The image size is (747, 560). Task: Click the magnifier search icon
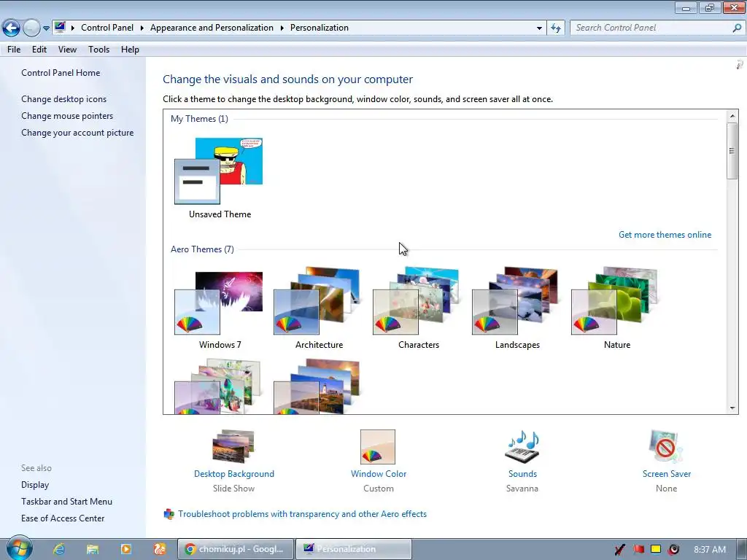pos(737,28)
